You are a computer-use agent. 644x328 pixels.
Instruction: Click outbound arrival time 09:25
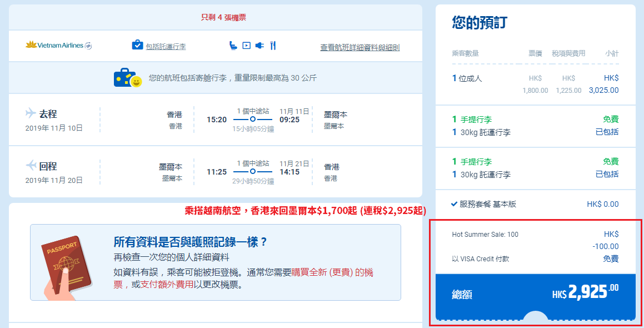289,120
